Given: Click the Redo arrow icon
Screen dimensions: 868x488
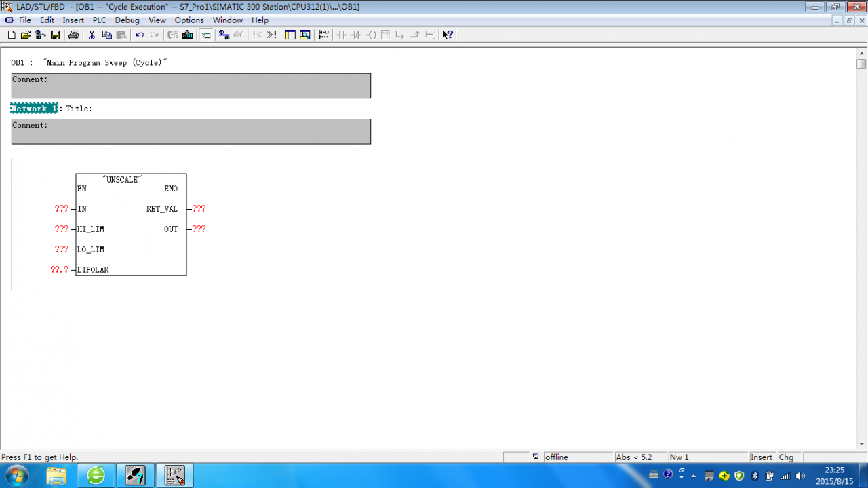Looking at the screenshot, I should click(154, 35).
